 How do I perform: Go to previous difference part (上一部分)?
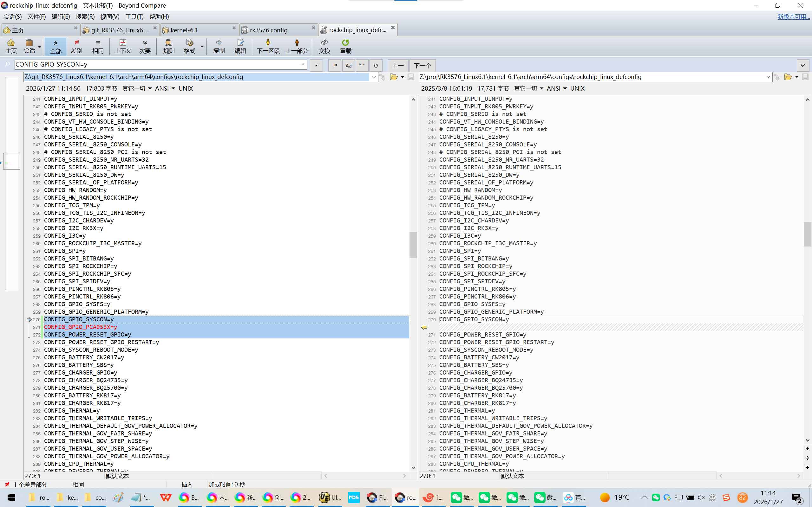click(297, 46)
